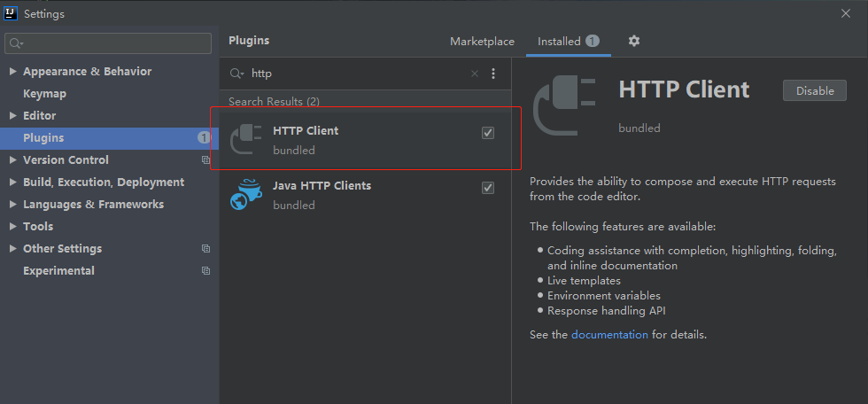Click the copy icon beside Experimental
This screenshot has width=868, height=404.
[x=205, y=271]
